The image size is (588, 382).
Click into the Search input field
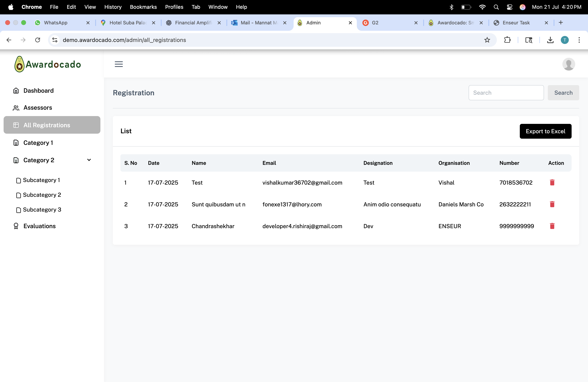[x=506, y=93]
